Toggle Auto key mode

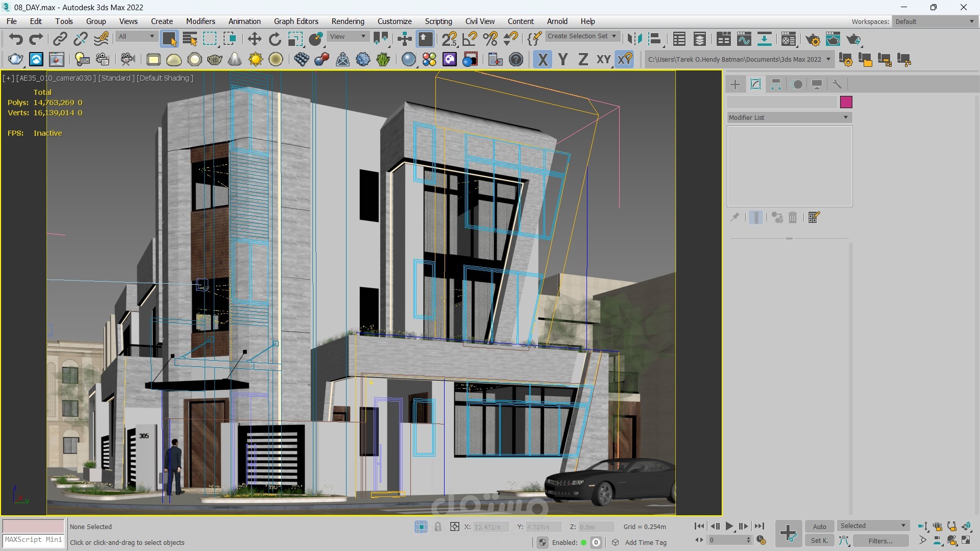coord(819,527)
